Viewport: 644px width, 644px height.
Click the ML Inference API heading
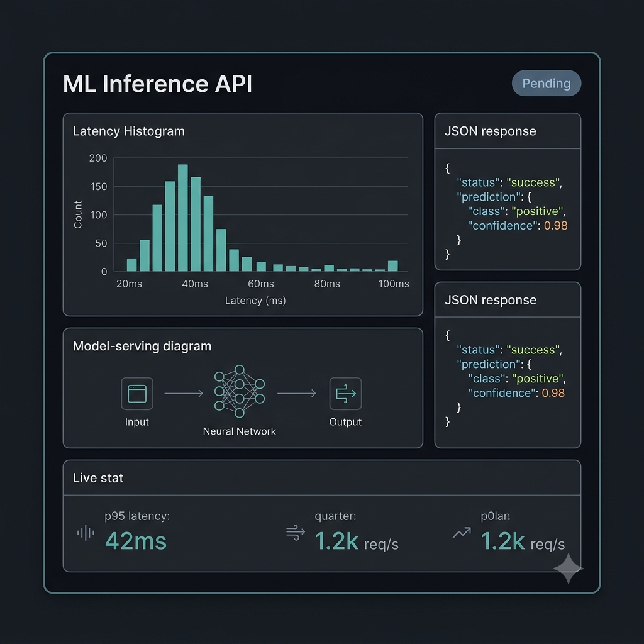pyautogui.click(x=157, y=84)
